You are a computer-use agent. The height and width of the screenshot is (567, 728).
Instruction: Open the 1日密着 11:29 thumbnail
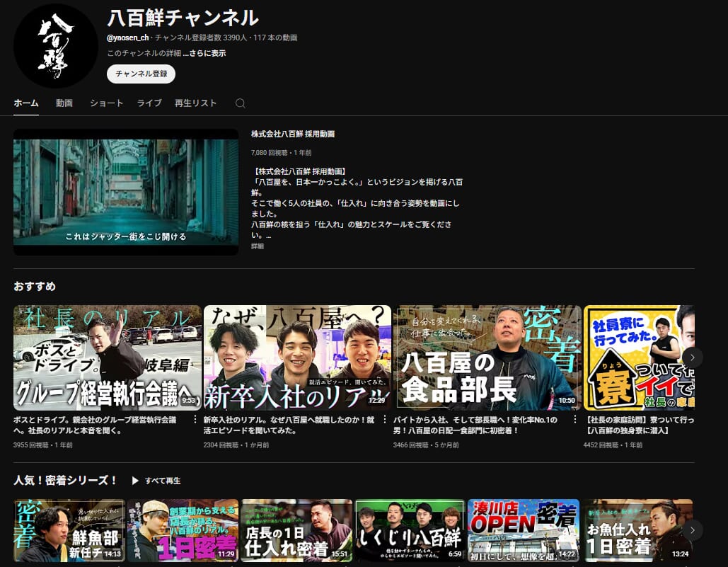183,530
